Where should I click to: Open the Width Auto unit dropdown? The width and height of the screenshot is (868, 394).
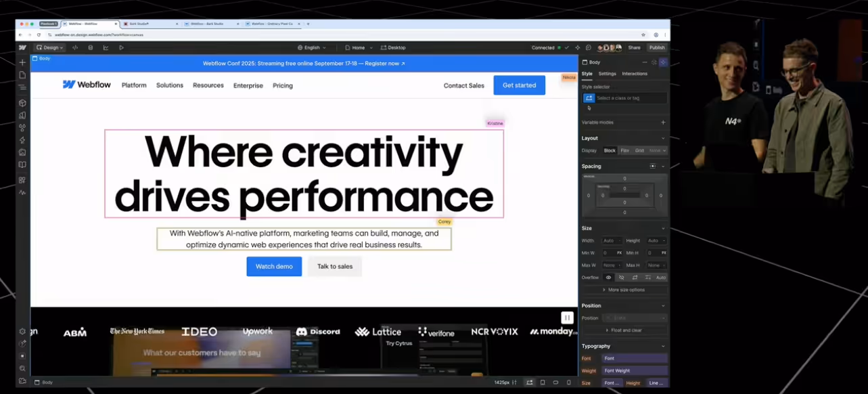pyautogui.click(x=612, y=240)
